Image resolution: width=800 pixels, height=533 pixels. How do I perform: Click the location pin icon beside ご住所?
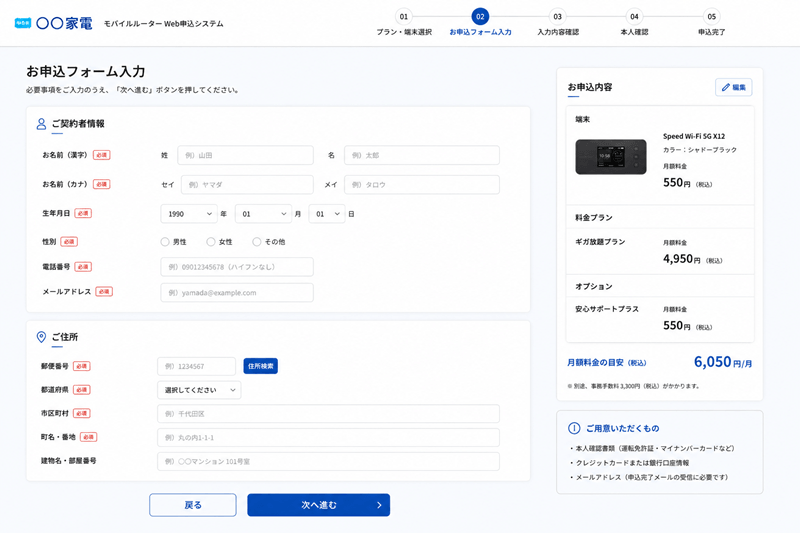pyautogui.click(x=41, y=337)
